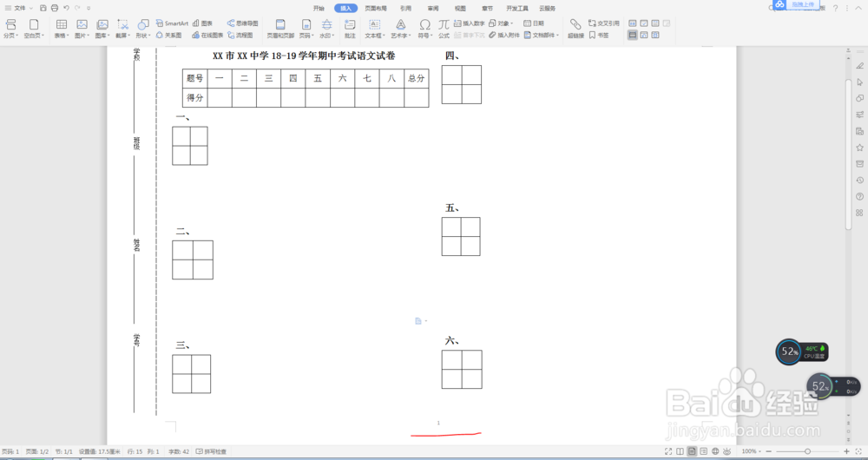Insert a 符号 symbol
Viewport: 868px width, 460px height.
424,29
